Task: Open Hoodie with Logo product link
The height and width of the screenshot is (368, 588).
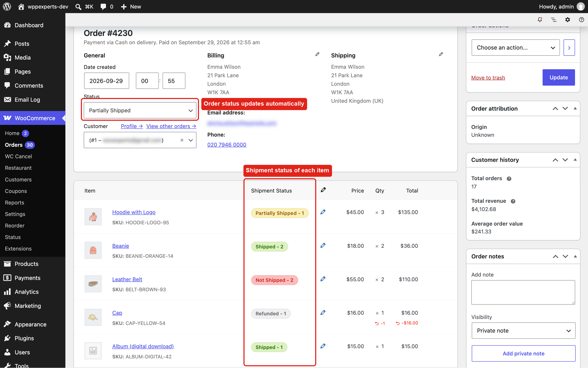Action: (134, 212)
